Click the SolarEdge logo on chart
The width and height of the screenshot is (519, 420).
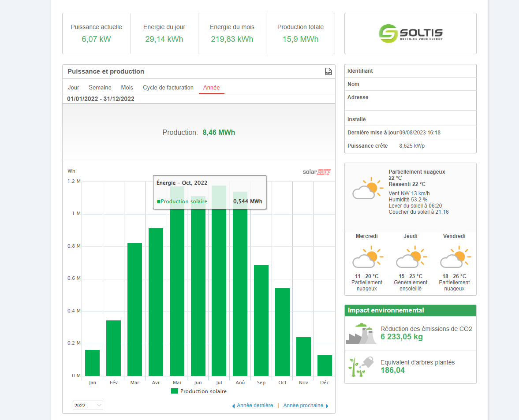point(316,172)
